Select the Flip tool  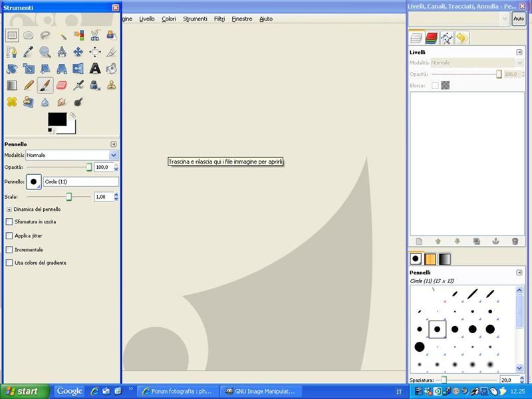pyautogui.click(x=78, y=68)
